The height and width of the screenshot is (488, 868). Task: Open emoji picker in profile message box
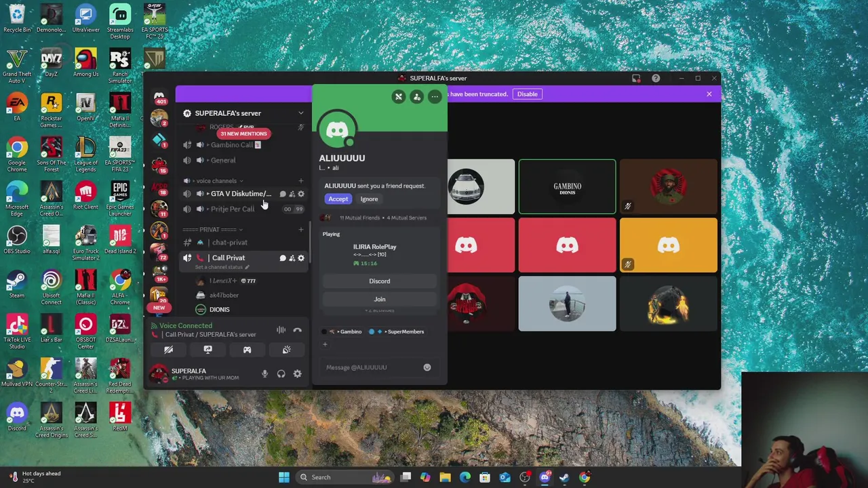[x=427, y=367]
